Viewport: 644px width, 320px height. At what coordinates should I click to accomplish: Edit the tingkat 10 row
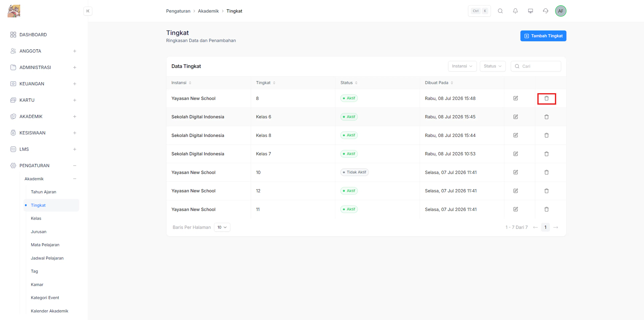pyautogui.click(x=516, y=172)
